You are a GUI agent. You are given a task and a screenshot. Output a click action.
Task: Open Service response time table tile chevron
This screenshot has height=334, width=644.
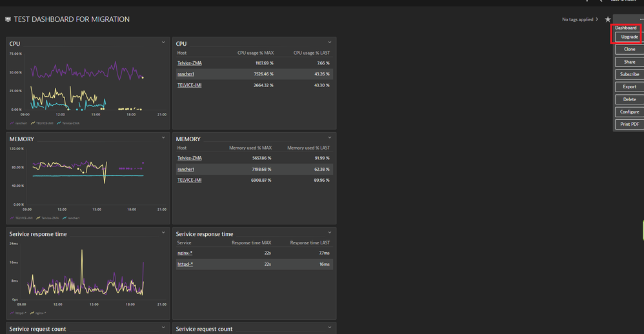329,233
